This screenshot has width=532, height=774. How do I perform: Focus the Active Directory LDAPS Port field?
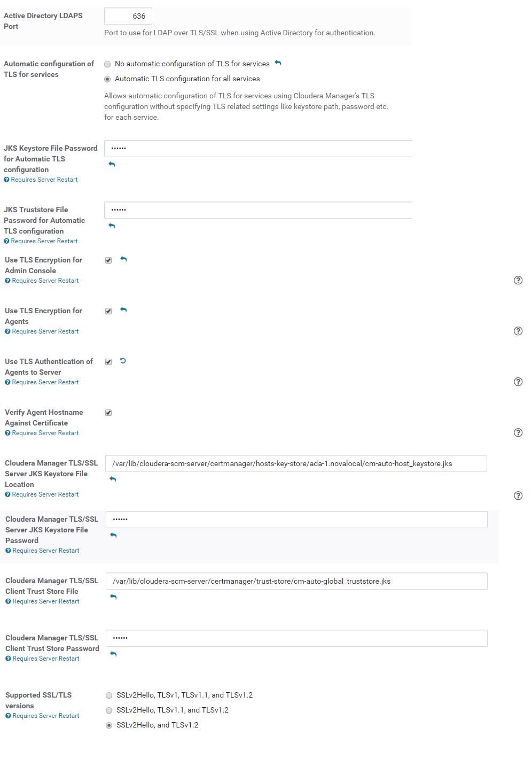click(128, 16)
